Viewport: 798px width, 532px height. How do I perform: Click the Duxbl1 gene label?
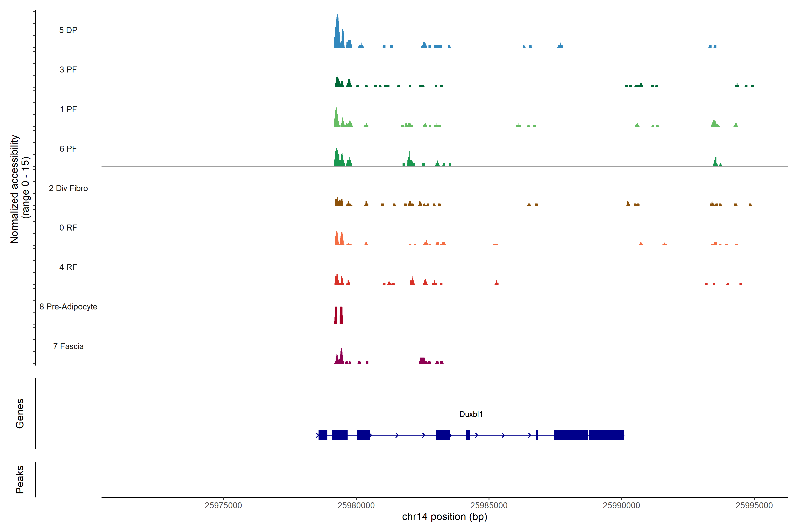(x=471, y=414)
